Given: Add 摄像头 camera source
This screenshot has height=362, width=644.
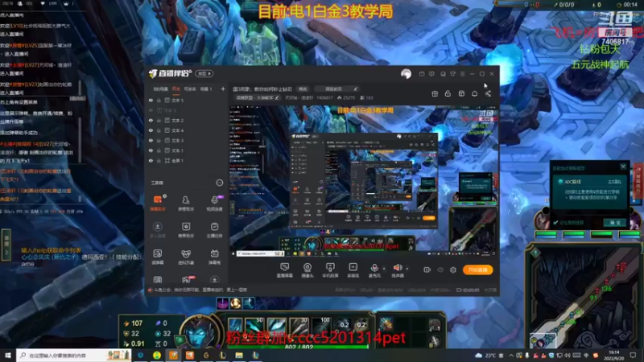Looking at the screenshot, I should 308,270.
